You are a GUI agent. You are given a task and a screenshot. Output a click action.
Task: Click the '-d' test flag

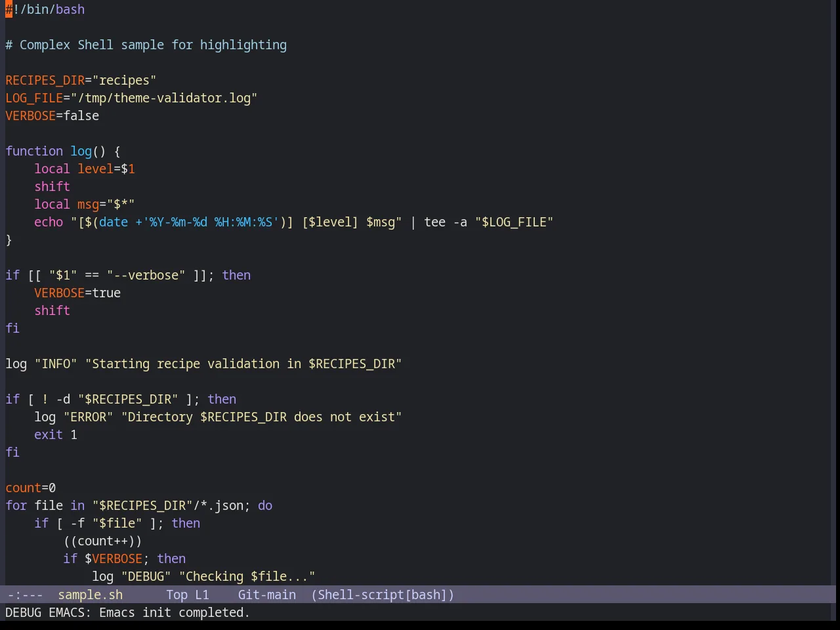pyautogui.click(x=63, y=400)
